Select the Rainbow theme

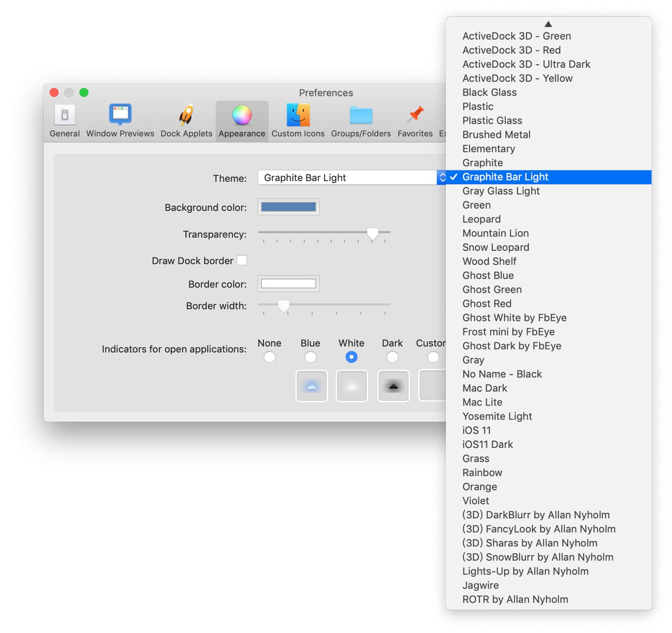(549, 473)
